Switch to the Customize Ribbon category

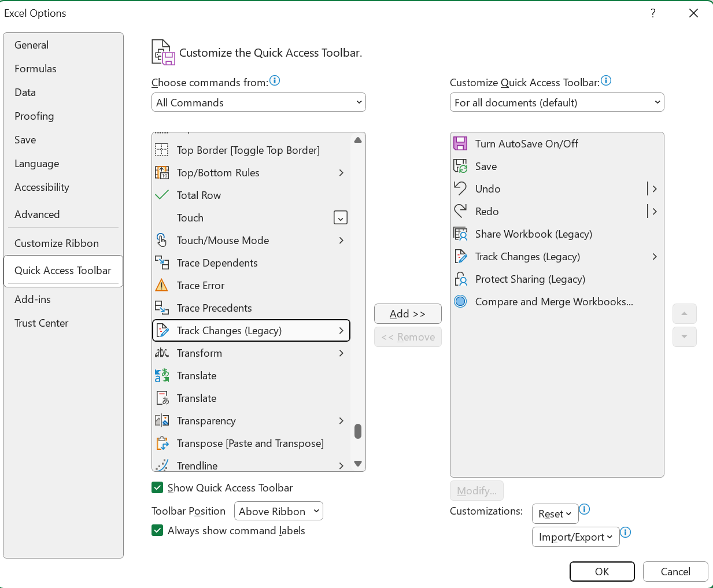(x=57, y=243)
